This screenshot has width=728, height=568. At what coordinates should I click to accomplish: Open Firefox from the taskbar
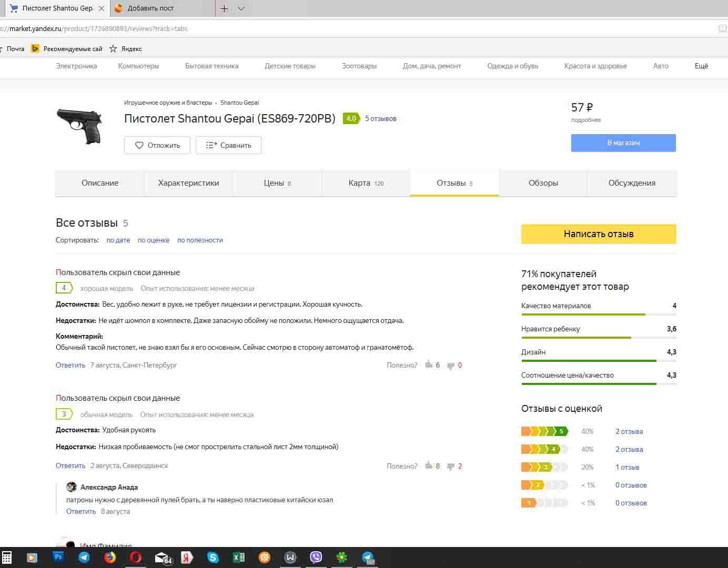(x=109, y=557)
